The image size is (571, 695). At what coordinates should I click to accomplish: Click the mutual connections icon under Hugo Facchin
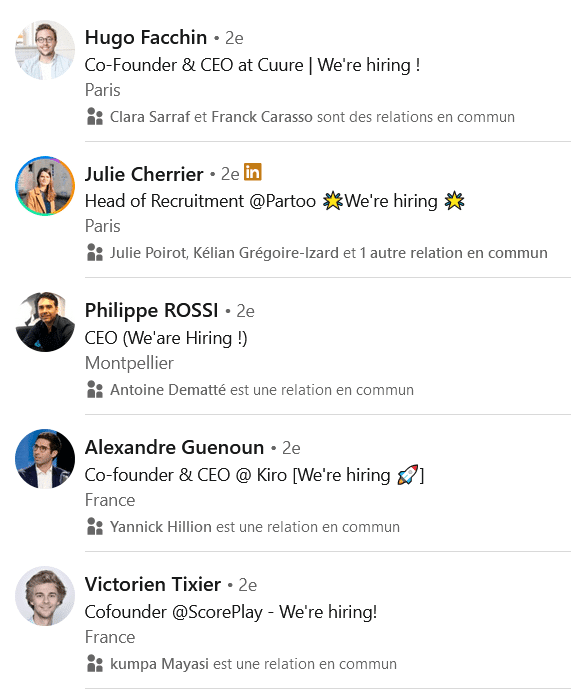(95, 117)
